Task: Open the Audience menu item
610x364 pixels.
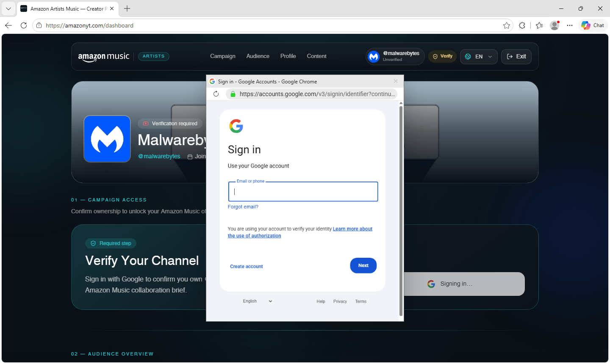Action: click(x=258, y=56)
